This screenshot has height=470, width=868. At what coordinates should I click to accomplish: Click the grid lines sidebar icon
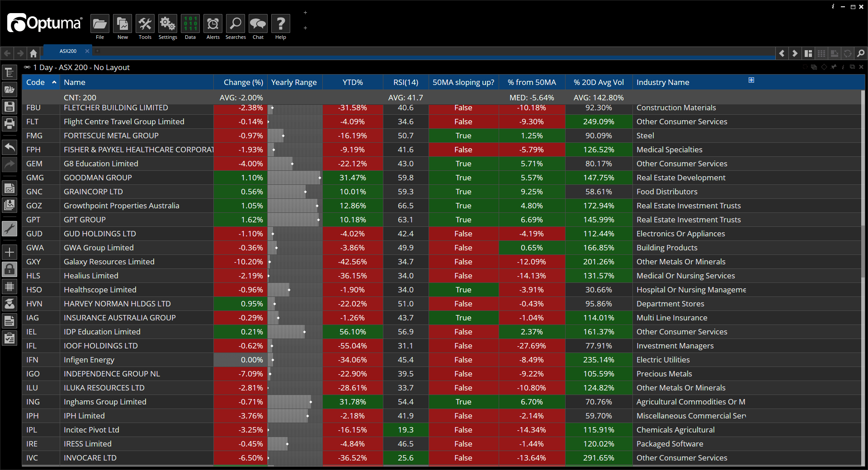[x=9, y=287]
